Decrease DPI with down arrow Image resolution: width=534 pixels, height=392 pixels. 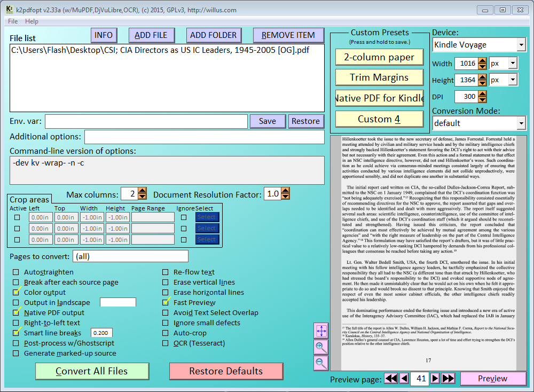point(482,100)
